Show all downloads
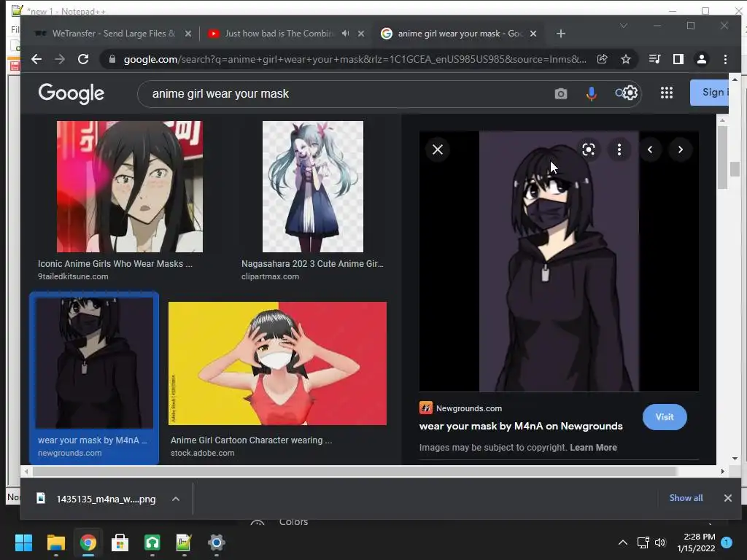Viewport: 747px width, 560px height. [686, 497]
